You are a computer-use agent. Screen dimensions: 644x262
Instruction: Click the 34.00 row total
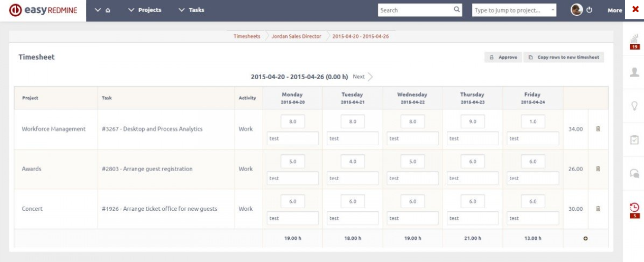[575, 129]
